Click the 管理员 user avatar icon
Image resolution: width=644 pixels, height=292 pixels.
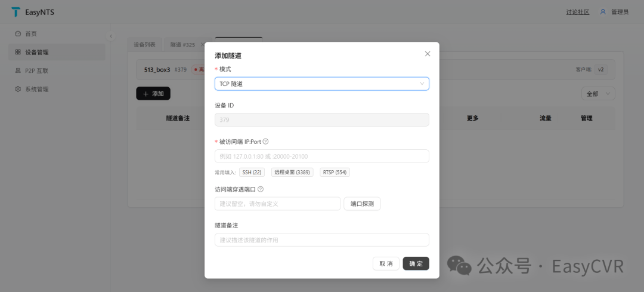coord(603,12)
